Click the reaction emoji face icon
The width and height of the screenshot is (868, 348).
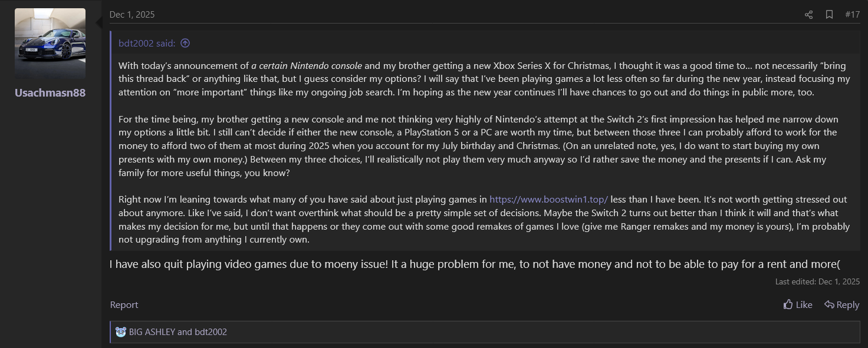tap(121, 332)
